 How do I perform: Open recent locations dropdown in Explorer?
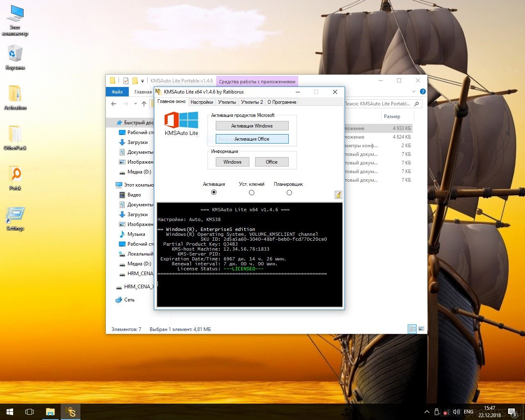coord(135,104)
